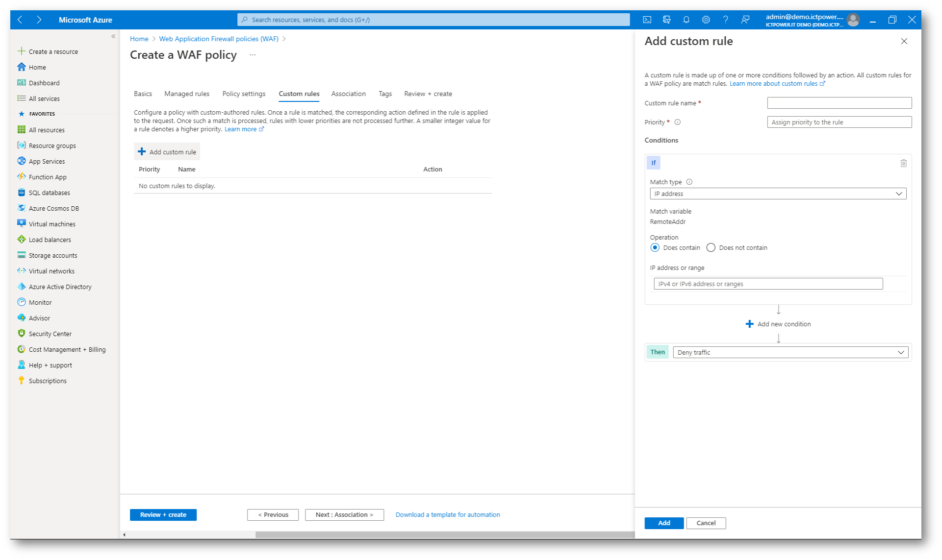942x560 pixels.
Task: Click the Custom rule name input field
Action: 839,103
